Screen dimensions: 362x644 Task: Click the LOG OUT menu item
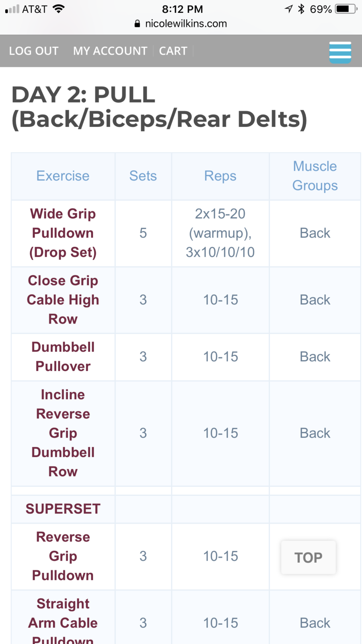click(x=34, y=51)
